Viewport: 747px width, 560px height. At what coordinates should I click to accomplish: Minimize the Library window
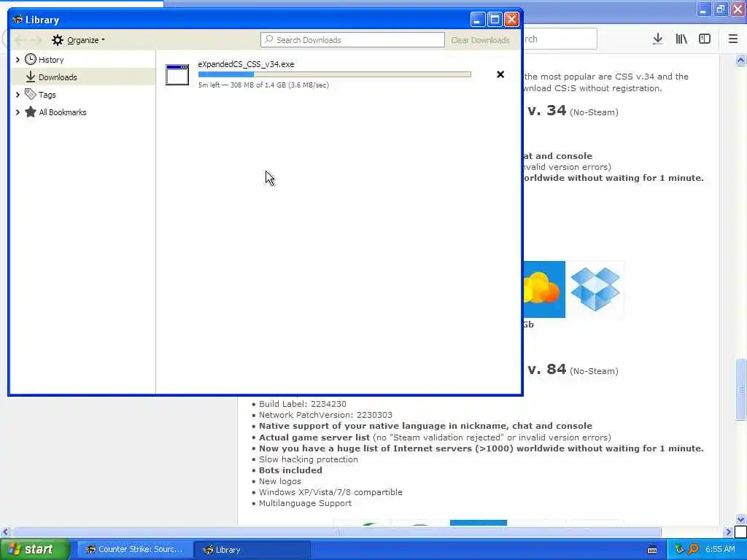(478, 20)
